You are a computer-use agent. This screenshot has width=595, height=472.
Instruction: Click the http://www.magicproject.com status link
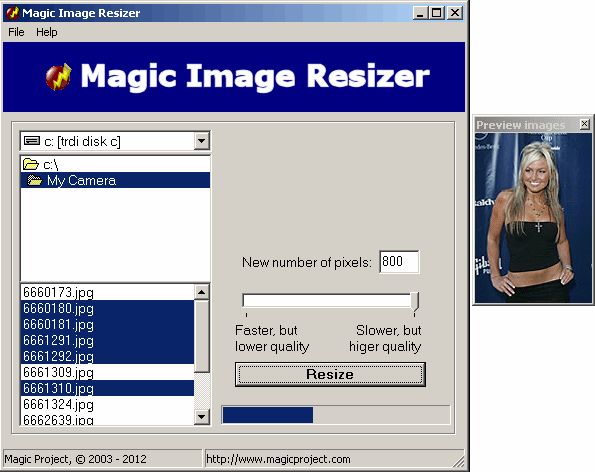coord(278,459)
